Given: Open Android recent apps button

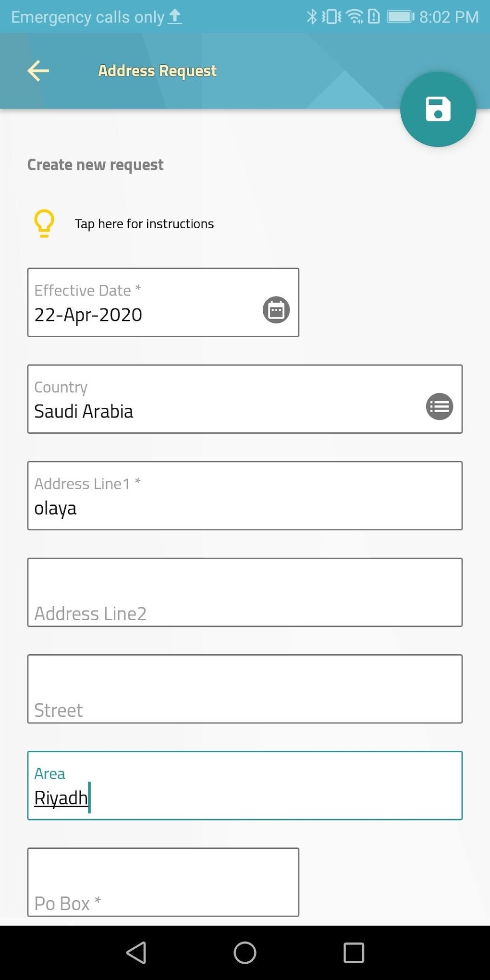Looking at the screenshot, I should [x=354, y=952].
